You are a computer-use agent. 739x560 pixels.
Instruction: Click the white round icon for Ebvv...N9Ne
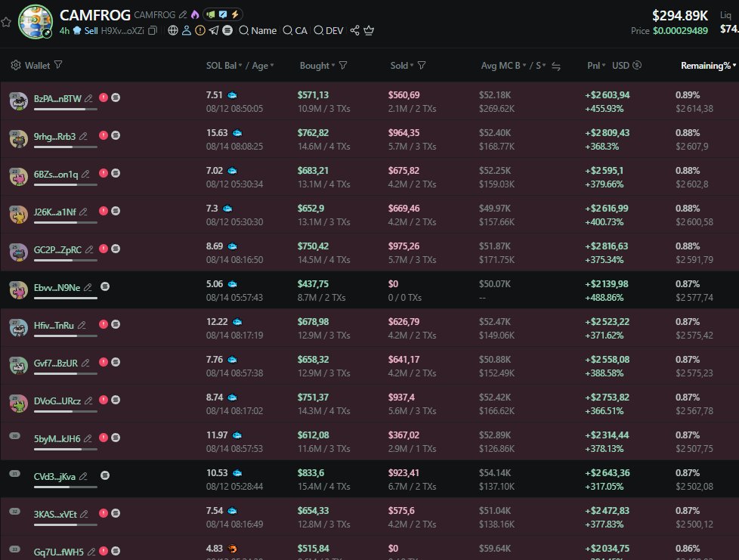[105, 286]
